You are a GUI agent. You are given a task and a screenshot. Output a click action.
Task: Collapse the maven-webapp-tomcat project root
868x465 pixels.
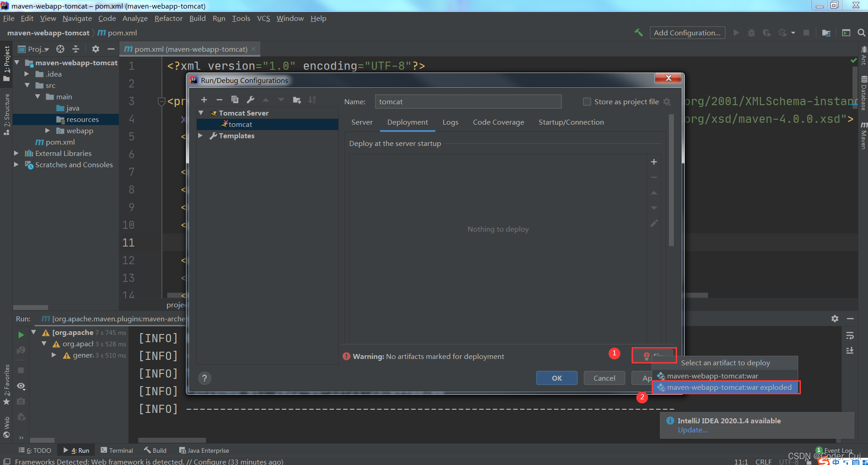(17, 63)
